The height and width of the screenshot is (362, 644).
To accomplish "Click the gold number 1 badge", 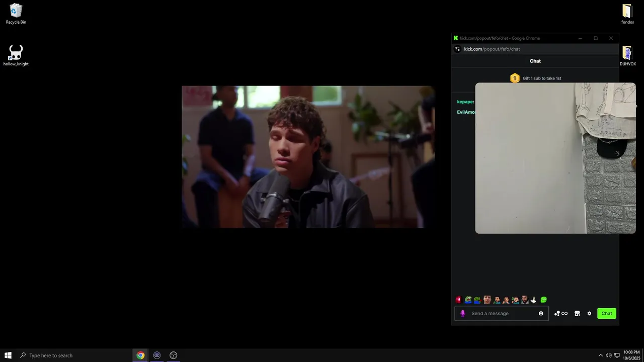I will click(515, 78).
